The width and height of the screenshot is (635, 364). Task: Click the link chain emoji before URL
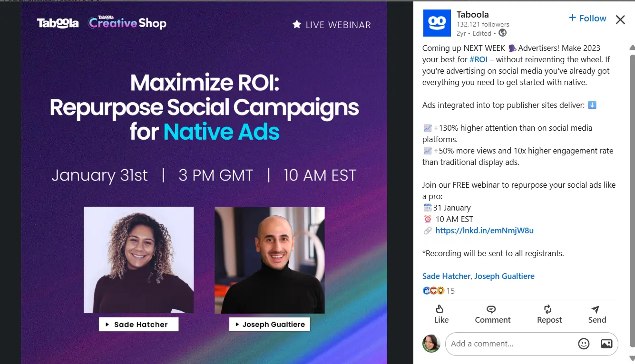pos(427,230)
